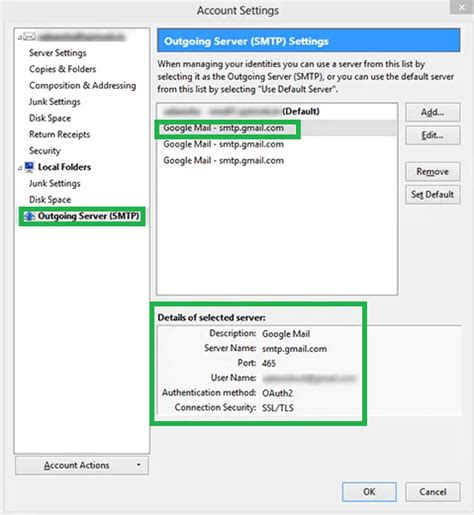Go to Composition & Addressing
This screenshot has height=515, width=474.
[x=82, y=85]
